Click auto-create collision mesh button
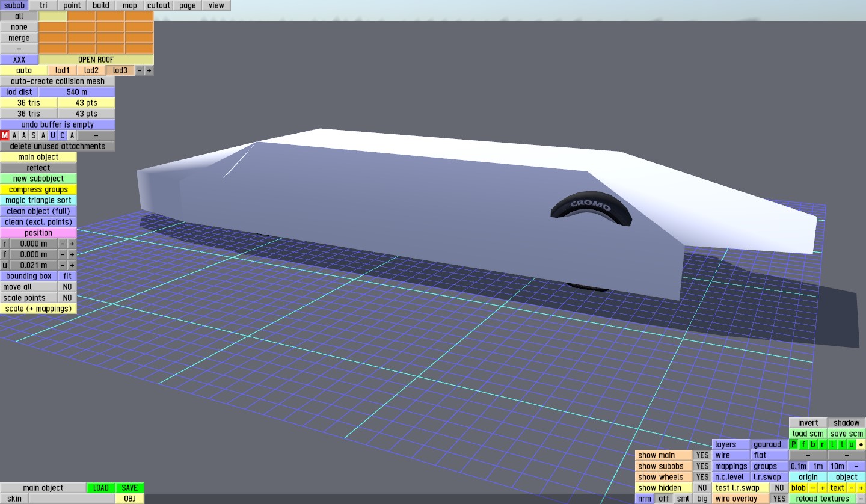 tap(58, 81)
